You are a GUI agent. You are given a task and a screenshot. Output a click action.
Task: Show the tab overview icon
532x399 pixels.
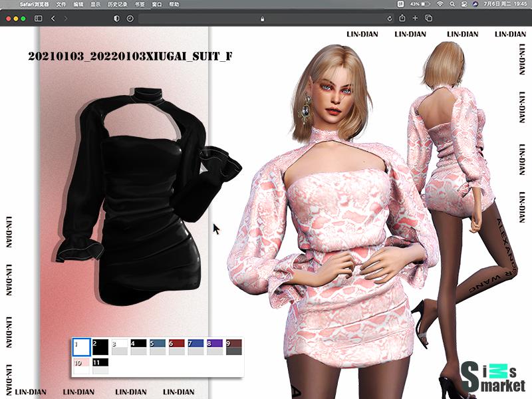click(429, 19)
